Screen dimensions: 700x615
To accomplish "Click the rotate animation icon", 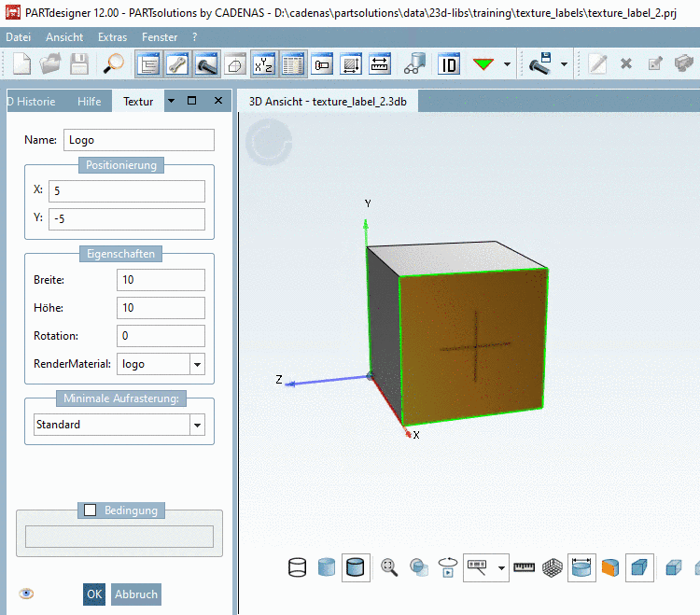I will click(x=449, y=566).
